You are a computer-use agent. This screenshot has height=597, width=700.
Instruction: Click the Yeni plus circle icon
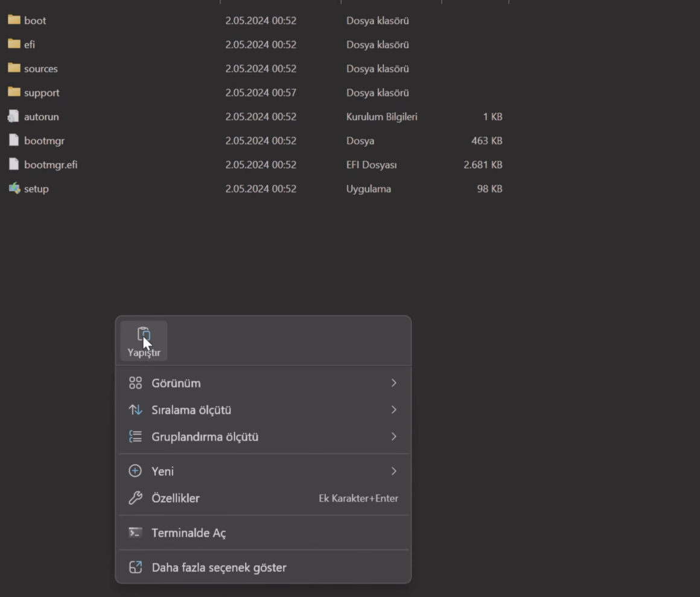[x=135, y=471]
